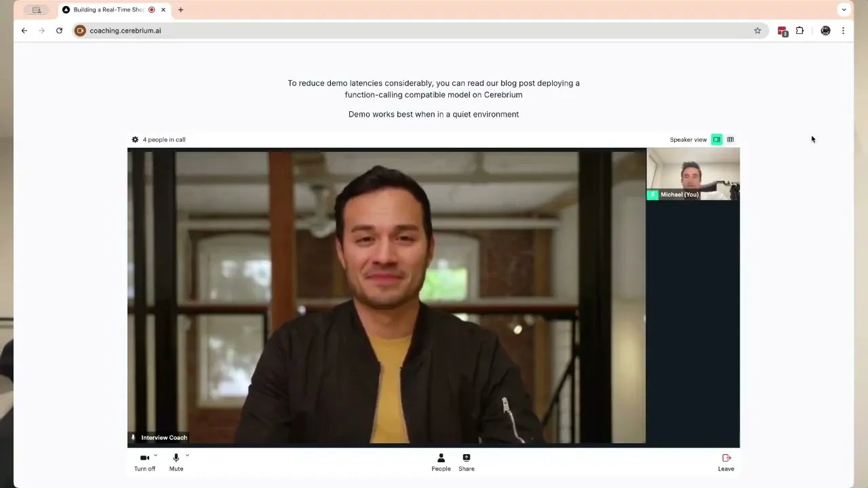Click the 'To reduce demo latencies' paragraph
This screenshot has width=868, height=488.
click(x=433, y=89)
